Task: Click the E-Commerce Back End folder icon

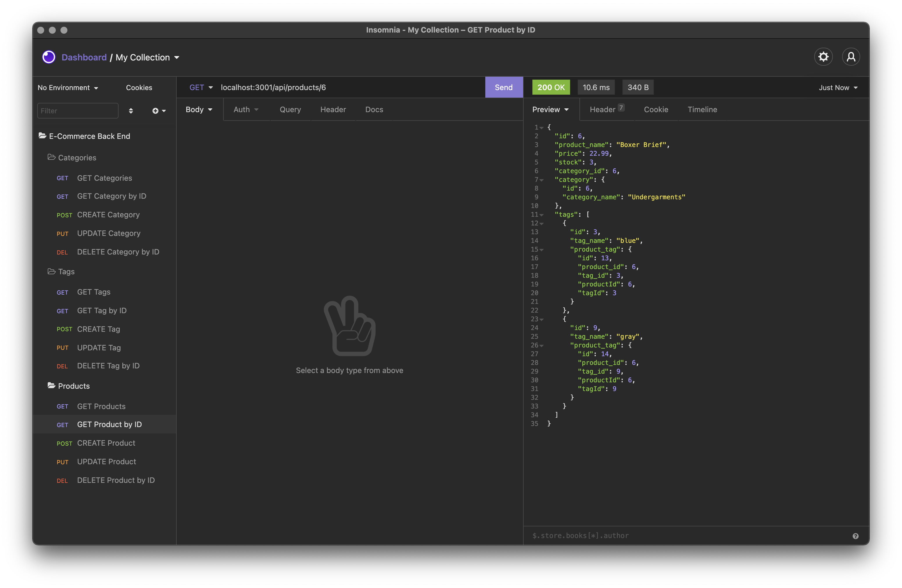Action: [42, 136]
